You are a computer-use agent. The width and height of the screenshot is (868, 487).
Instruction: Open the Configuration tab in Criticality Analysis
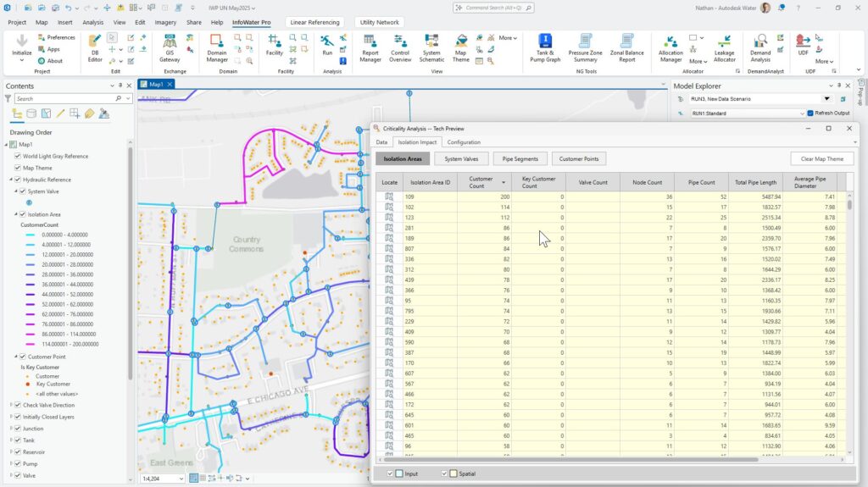[464, 142]
